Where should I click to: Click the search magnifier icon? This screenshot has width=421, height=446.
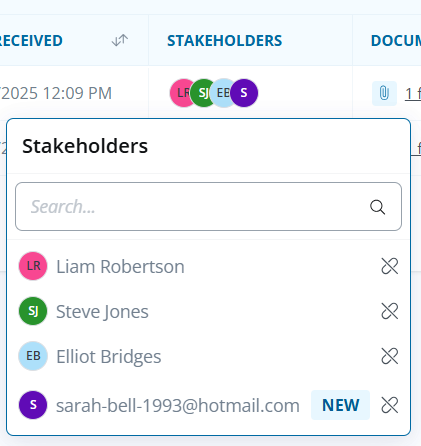[x=377, y=207]
